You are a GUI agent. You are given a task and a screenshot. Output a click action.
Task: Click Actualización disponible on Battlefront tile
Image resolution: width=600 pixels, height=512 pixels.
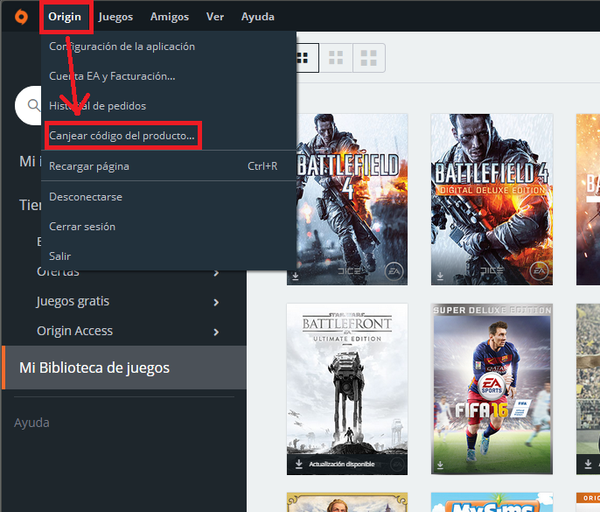click(x=342, y=464)
